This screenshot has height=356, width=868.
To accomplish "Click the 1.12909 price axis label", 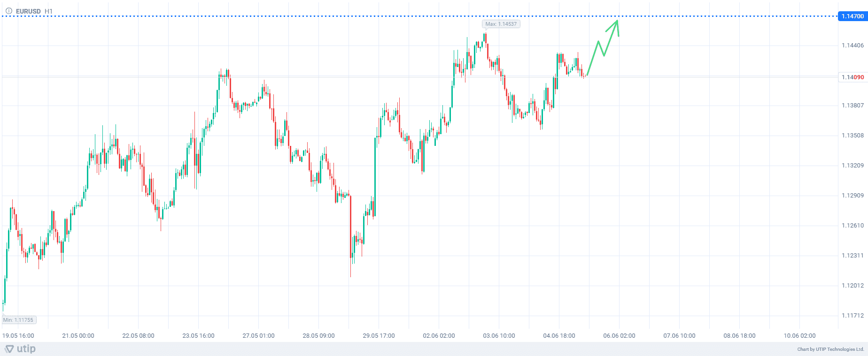I will (852, 196).
